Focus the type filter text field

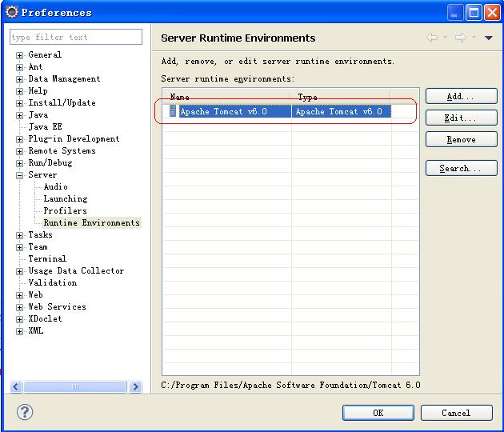tap(76, 37)
